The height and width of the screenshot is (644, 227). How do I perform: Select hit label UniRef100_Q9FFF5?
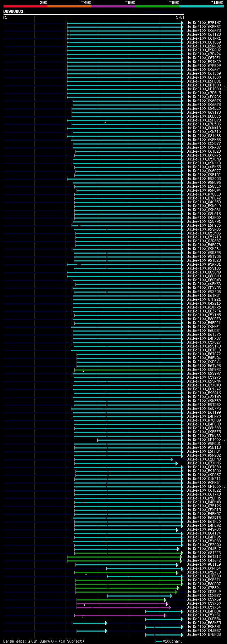pyautogui.click(x=204, y=432)
